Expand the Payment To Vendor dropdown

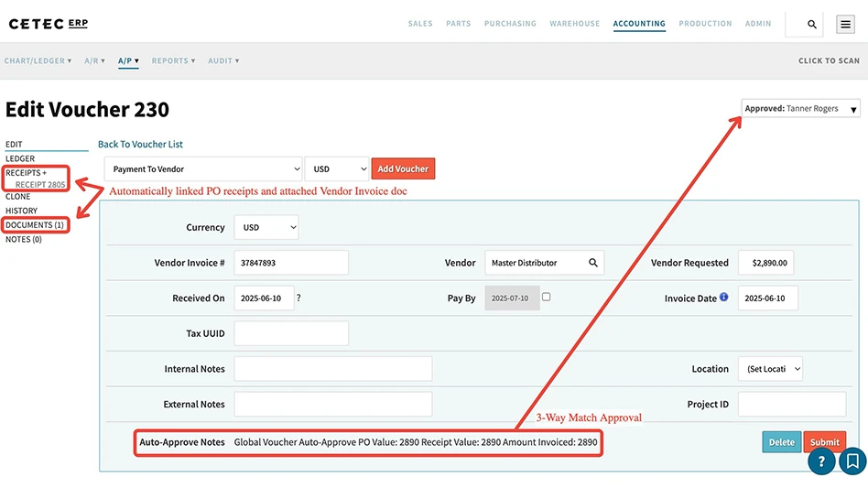202,169
